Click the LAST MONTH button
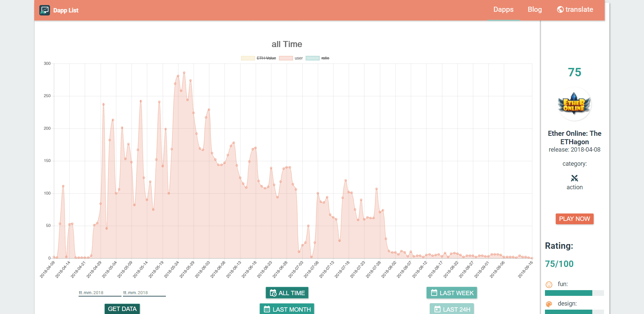 (x=287, y=309)
